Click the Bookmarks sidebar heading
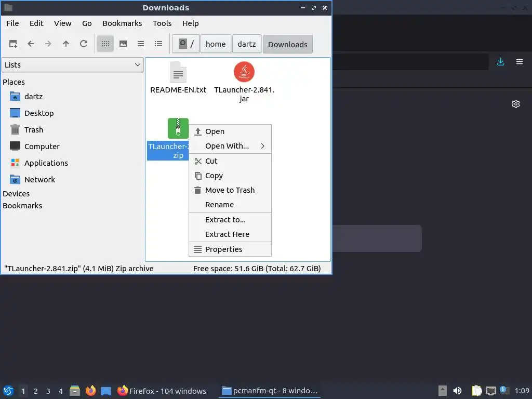This screenshot has height=399, width=532. coord(22,206)
